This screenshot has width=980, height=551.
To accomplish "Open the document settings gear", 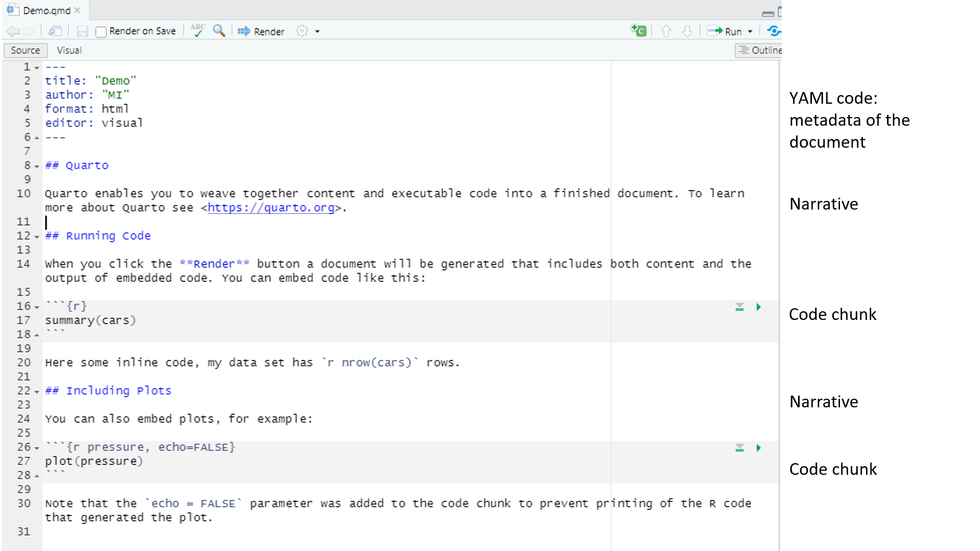I will point(302,31).
